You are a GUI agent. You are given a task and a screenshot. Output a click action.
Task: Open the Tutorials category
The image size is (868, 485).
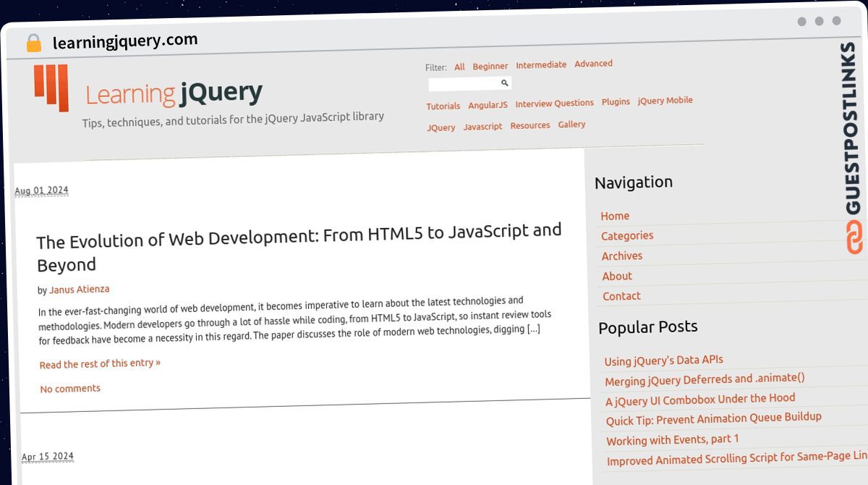pos(443,106)
